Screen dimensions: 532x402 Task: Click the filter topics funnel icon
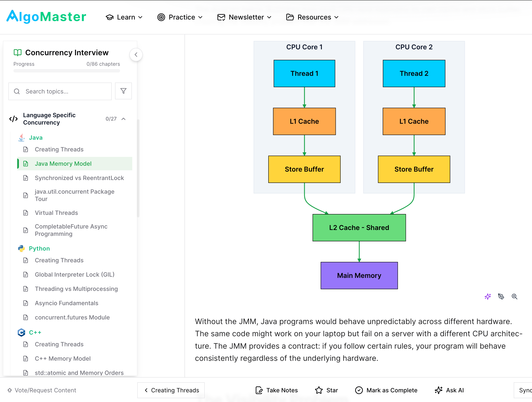123,91
